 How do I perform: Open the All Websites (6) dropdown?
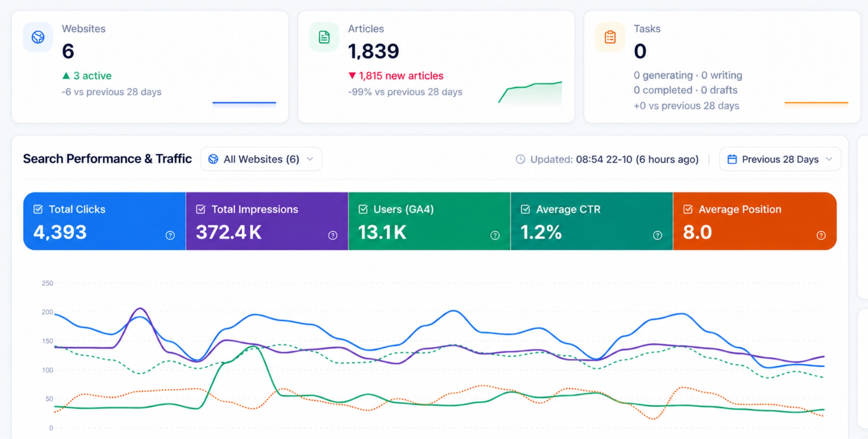[261, 159]
